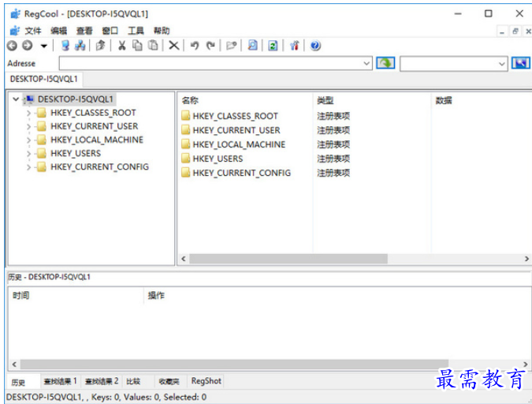Open the navigation history dropdown arrow

click(x=44, y=46)
